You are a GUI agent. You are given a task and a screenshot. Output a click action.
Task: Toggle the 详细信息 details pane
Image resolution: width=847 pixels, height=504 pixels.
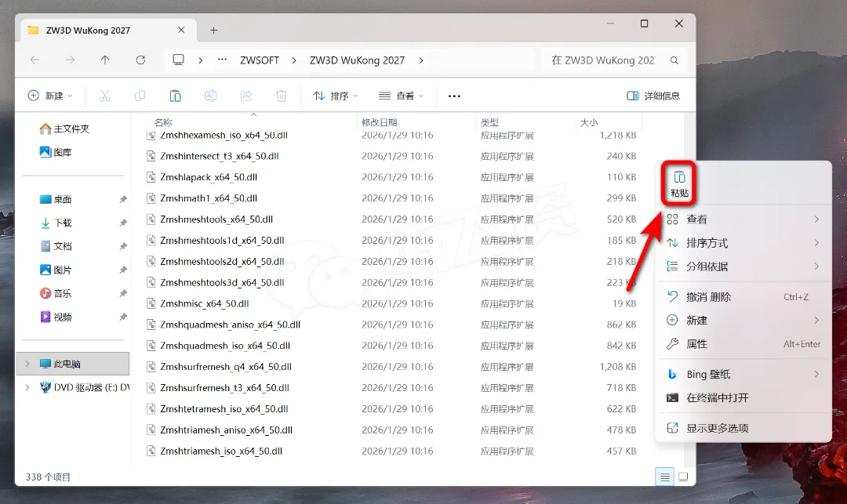[x=653, y=96]
